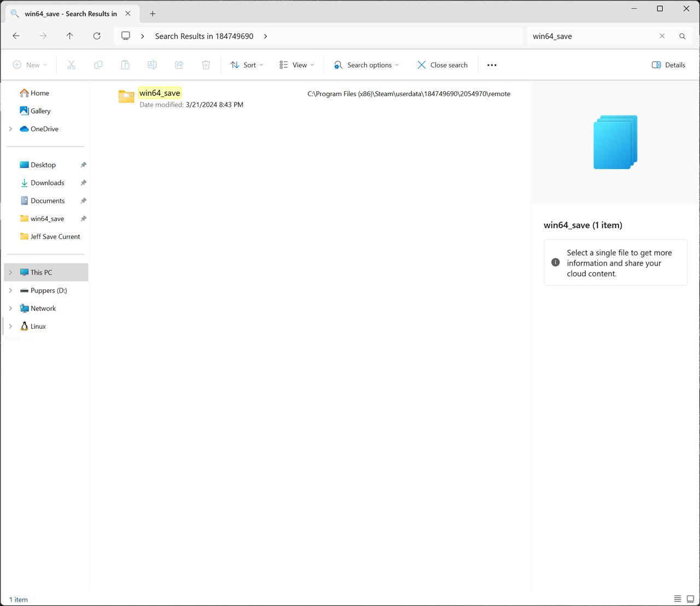The image size is (700, 606).
Task: Select the win64_save folder search result
Action: pos(159,94)
